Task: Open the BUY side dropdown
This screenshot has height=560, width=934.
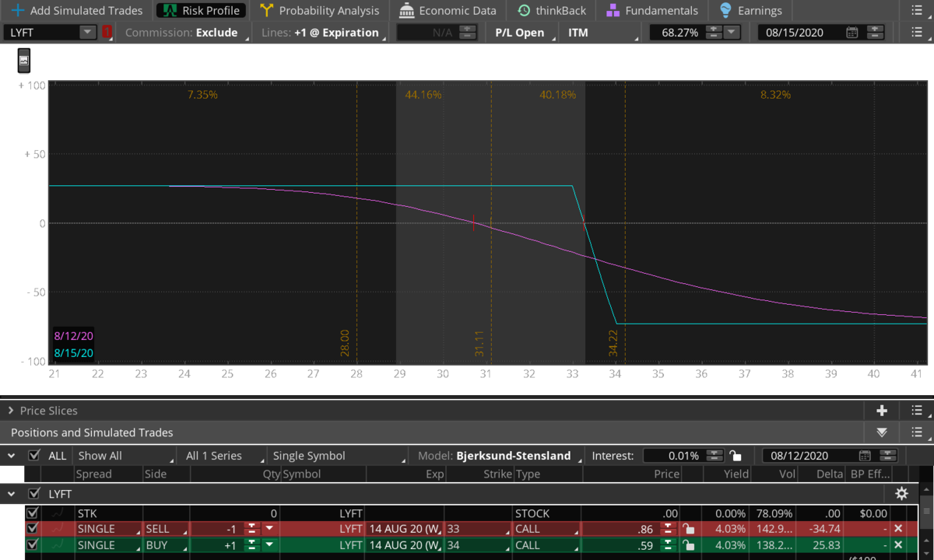Action: (165, 545)
